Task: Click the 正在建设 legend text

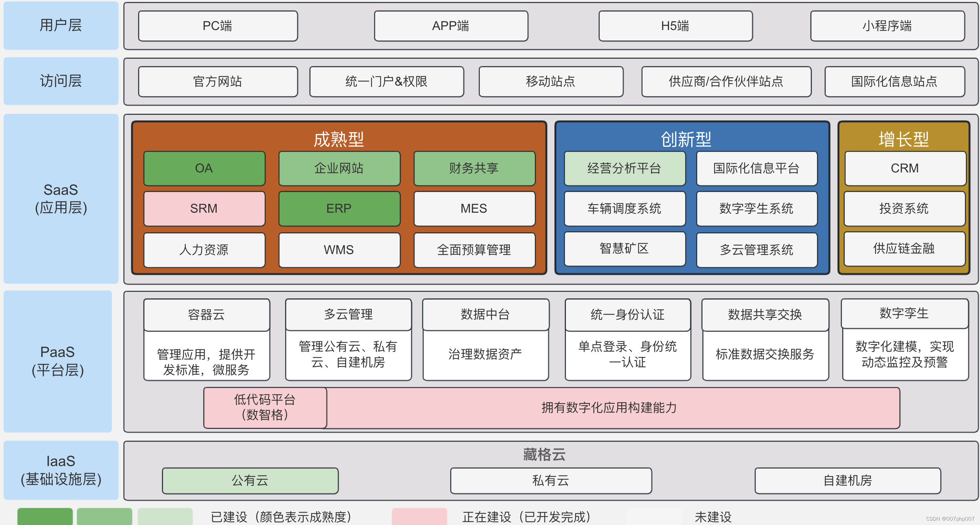Action: coord(527,517)
